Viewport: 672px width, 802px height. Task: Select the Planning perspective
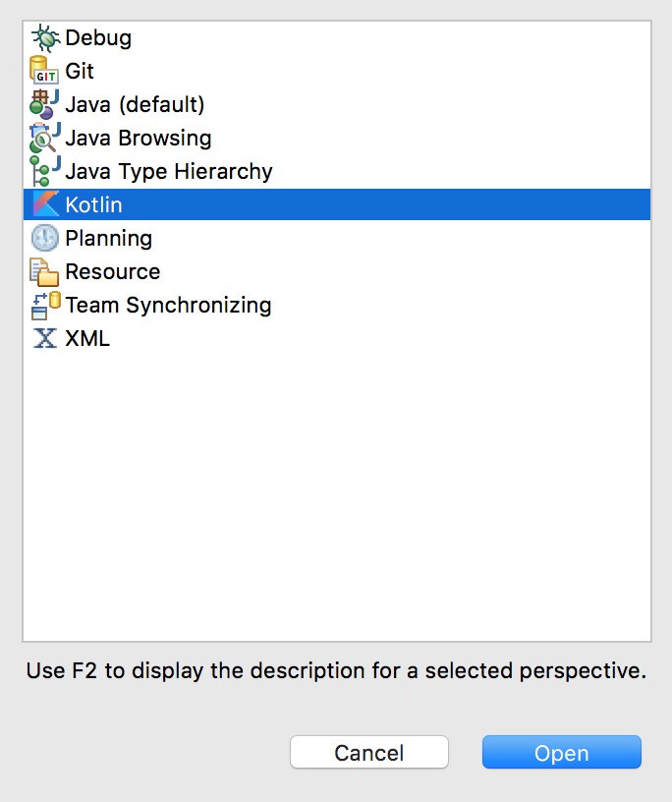point(108,238)
